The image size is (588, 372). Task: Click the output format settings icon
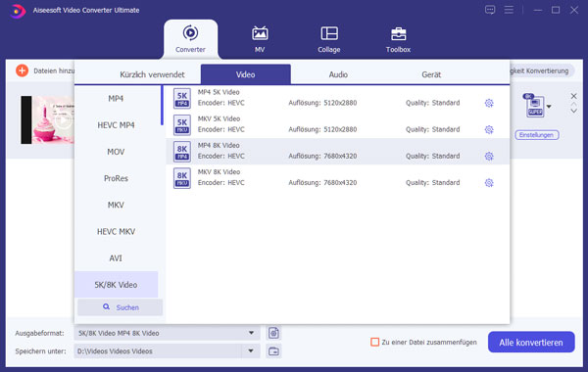tap(273, 333)
